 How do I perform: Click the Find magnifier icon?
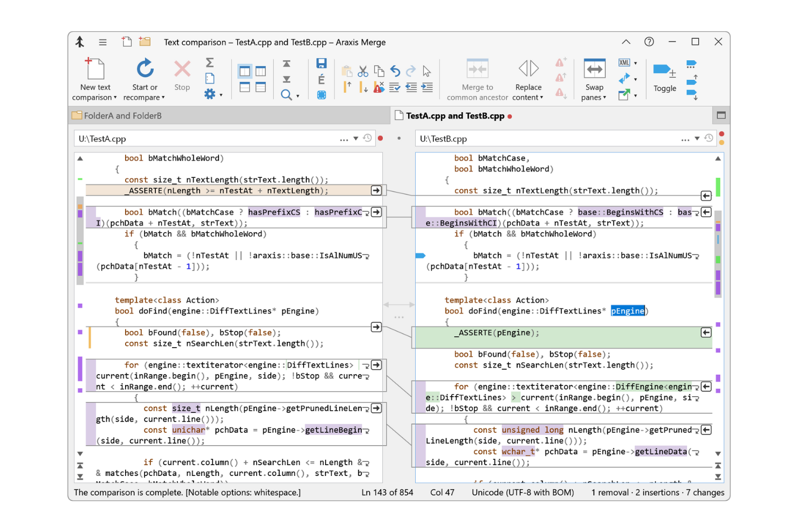pyautogui.click(x=286, y=95)
